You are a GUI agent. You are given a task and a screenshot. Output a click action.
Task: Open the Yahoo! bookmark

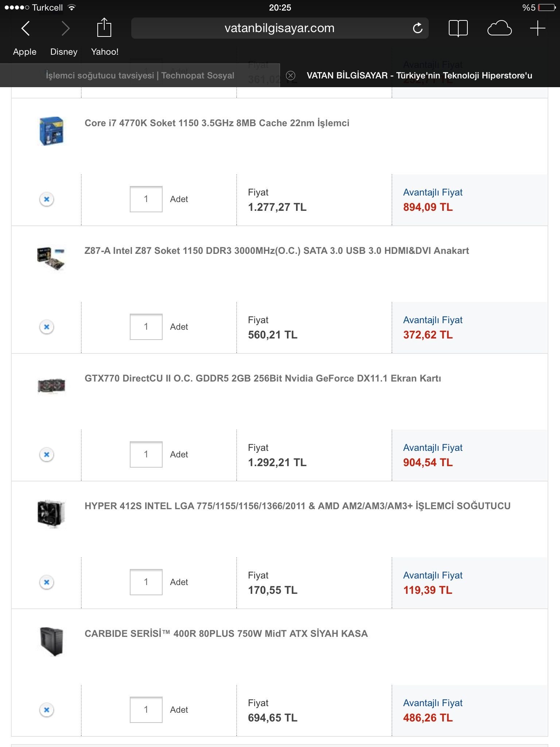click(x=105, y=52)
